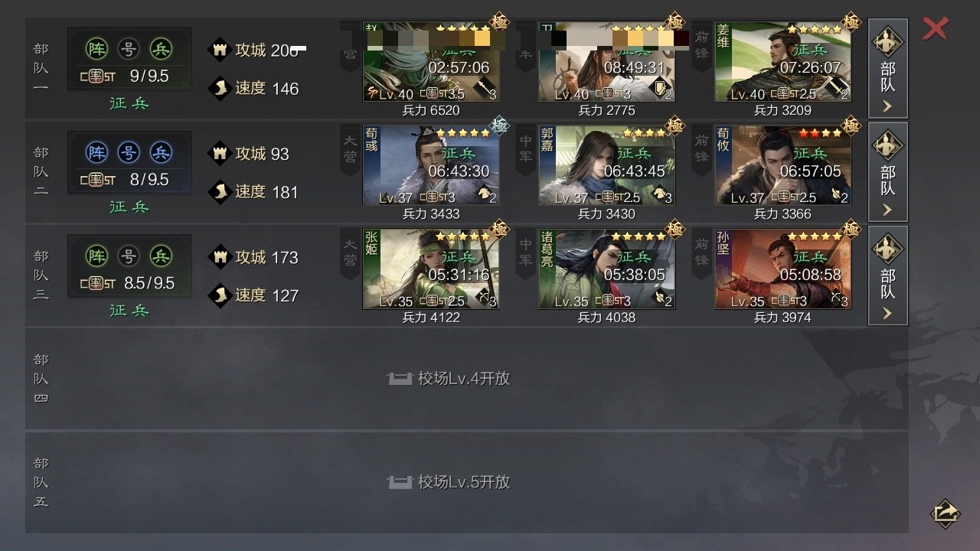This screenshot has width=980, height=551.
Task: Click the 攻城 castle icon in 部队三
Action: [x=220, y=257]
